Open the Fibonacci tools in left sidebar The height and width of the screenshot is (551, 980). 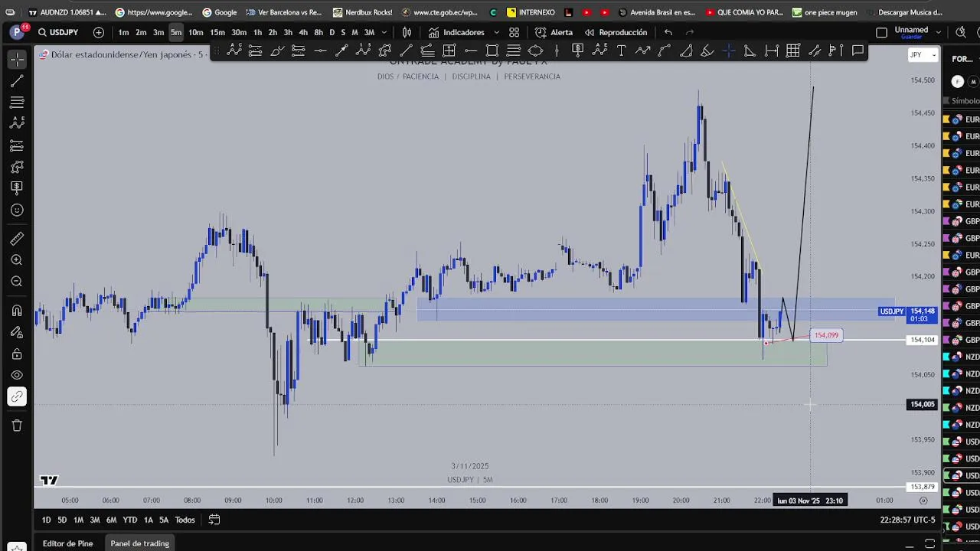point(17,102)
